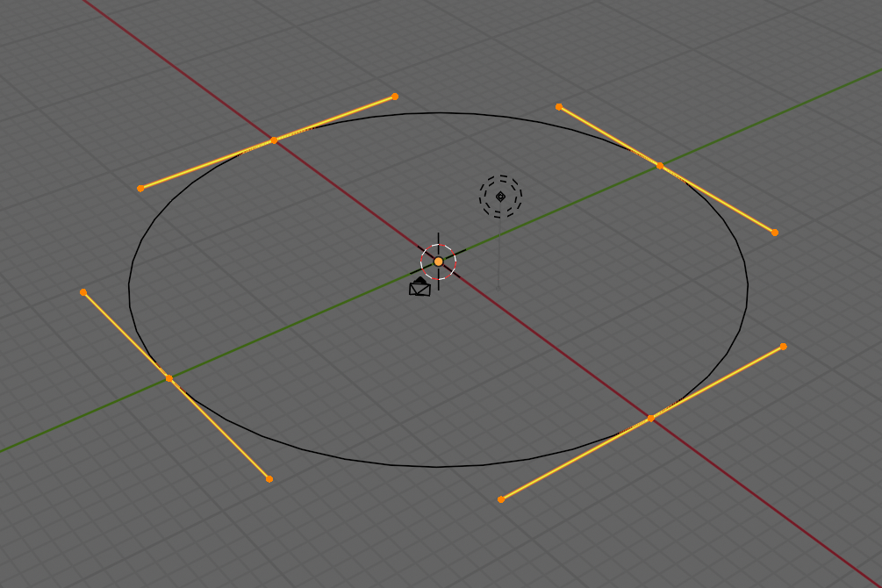Choose upper handle endpoint of bottom-right control point

[783, 347]
